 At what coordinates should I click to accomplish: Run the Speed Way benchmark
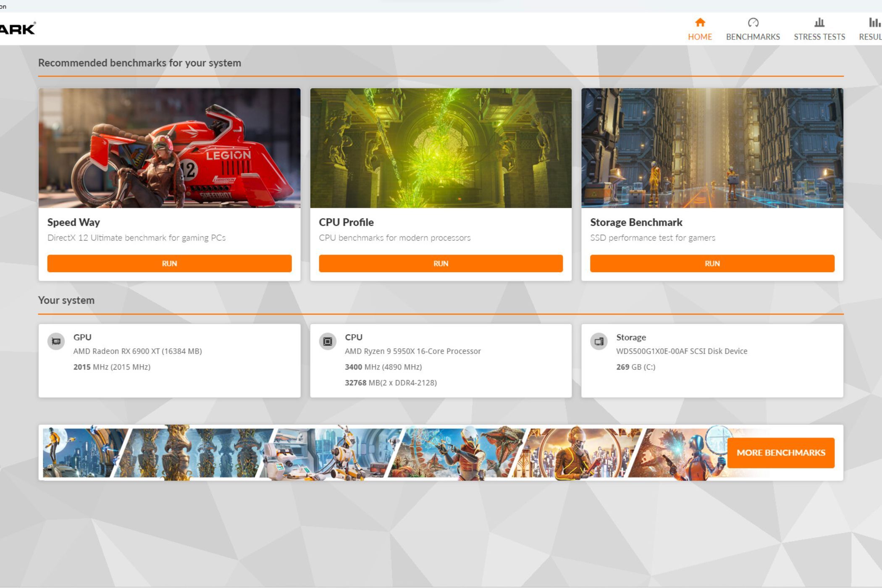click(169, 263)
